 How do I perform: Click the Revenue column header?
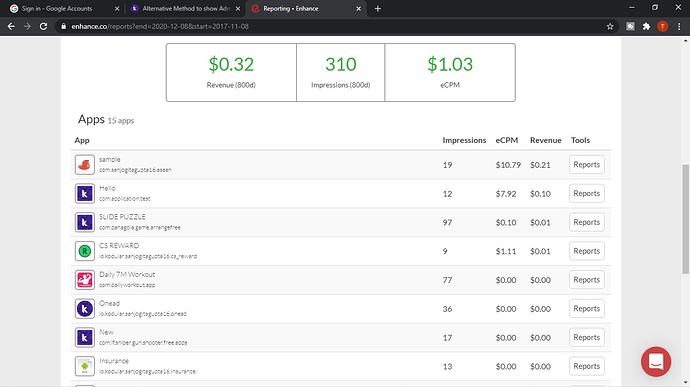(x=546, y=140)
